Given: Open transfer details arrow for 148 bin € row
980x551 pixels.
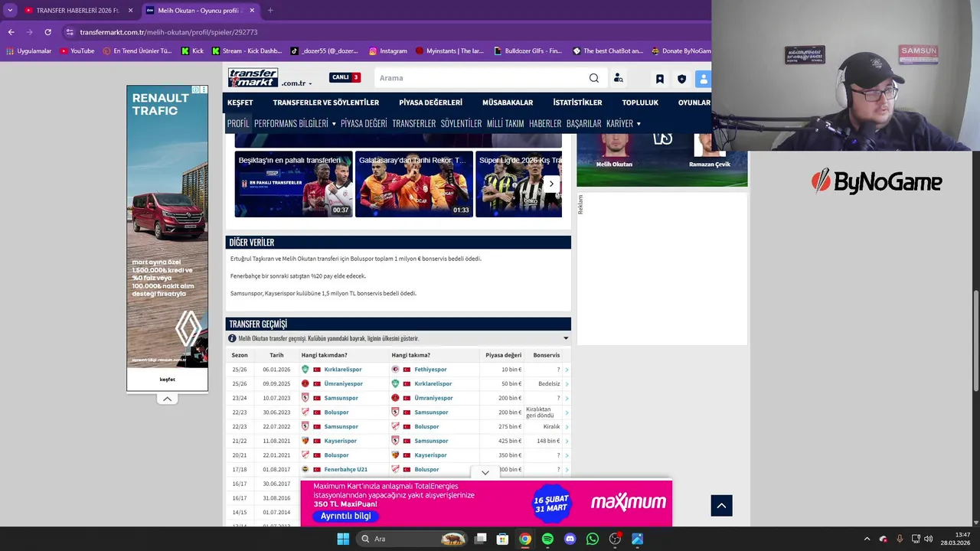Looking at the screenshot, I should [x=567, y=441].
